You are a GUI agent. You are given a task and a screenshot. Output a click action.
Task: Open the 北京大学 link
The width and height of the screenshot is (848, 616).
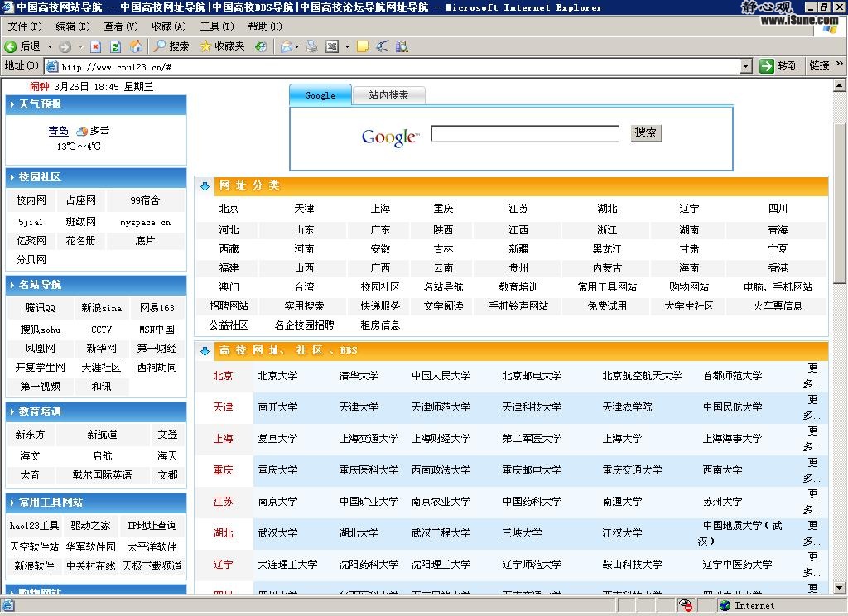(x=277, y=375)
